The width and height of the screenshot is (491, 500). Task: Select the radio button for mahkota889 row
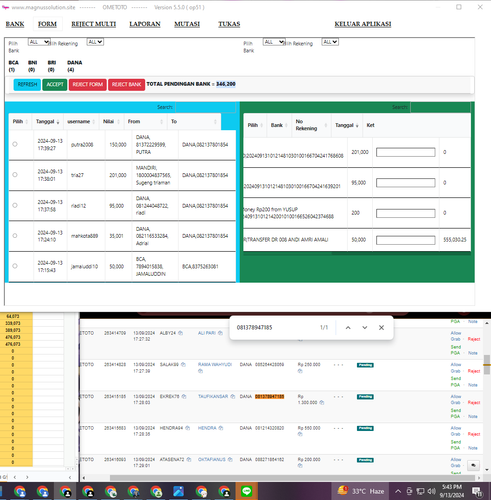[x=15, y=236]
